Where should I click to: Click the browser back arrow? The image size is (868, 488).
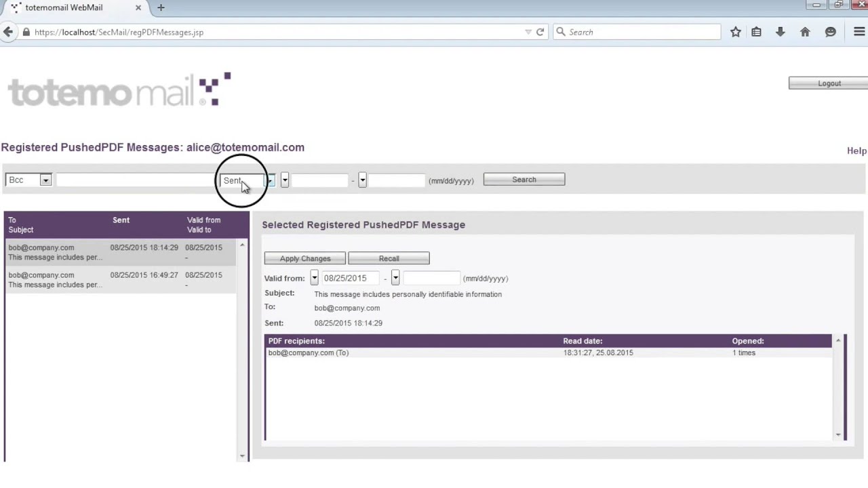coord(8,32)
